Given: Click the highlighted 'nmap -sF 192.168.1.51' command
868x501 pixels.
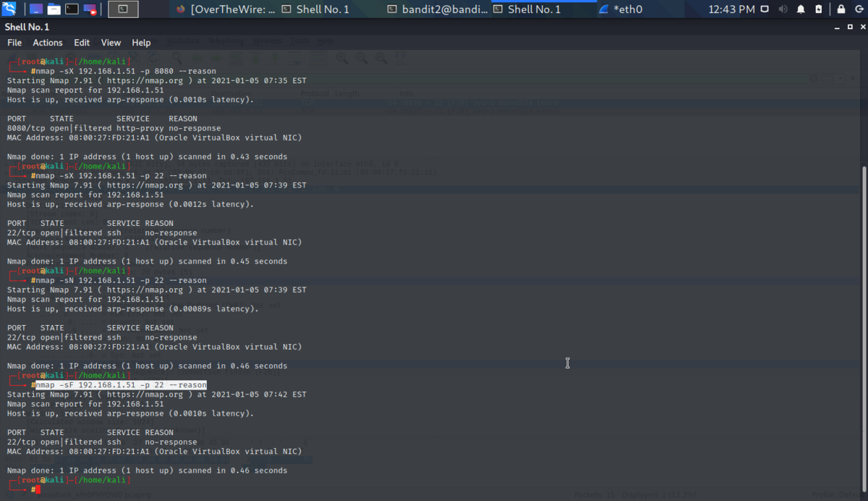Looking at the screenshot, I should point(122,385).
